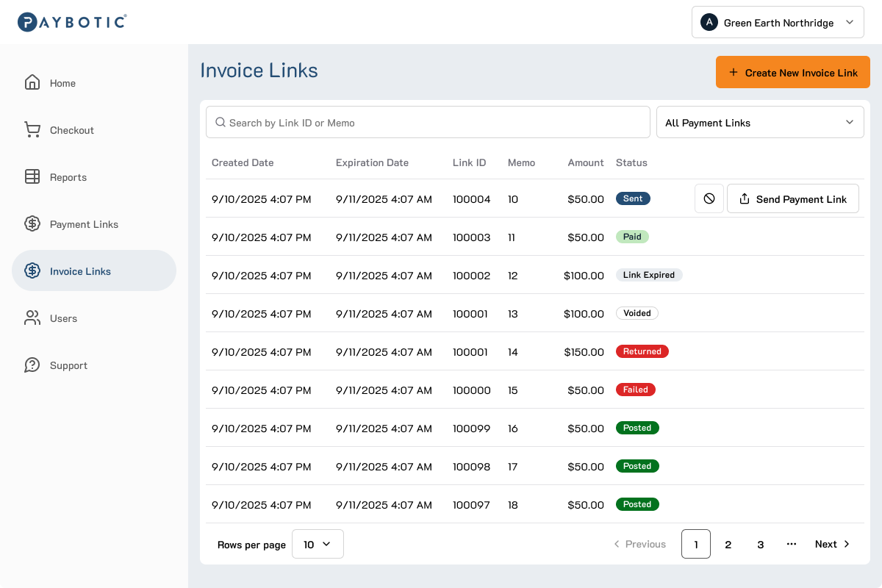The image size is (882, 588).
Task: Click the void icon for link 100004
Action: [709, 198]
